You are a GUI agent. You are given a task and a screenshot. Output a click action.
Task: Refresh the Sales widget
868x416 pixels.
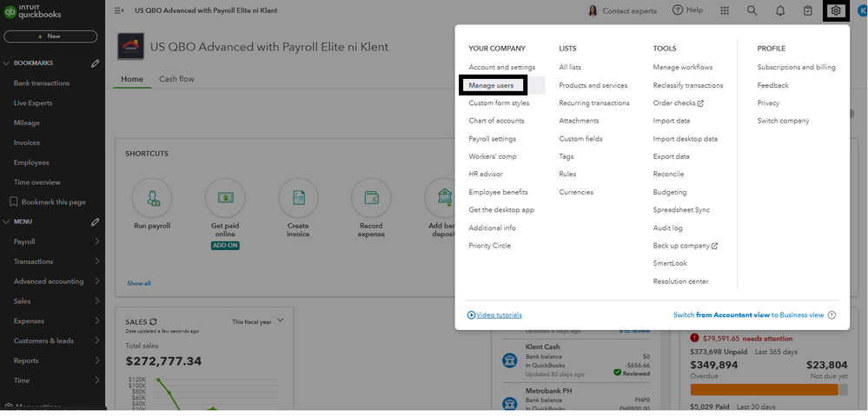coord(153,321)
